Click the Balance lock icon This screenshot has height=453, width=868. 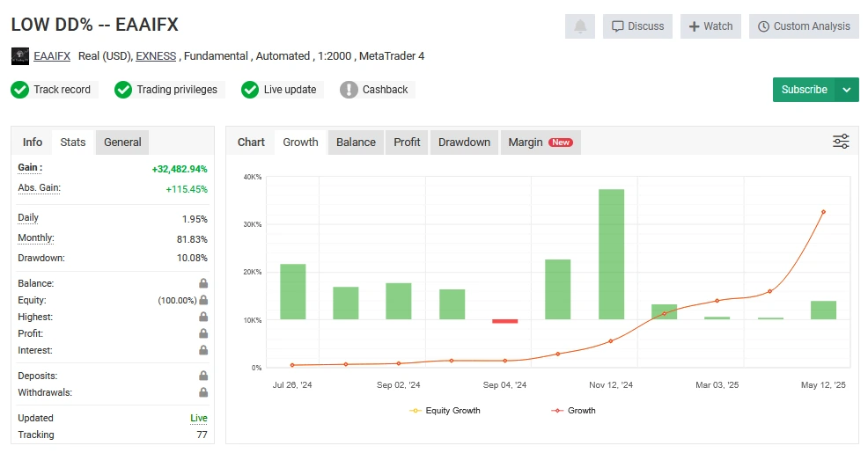point(203,283)
